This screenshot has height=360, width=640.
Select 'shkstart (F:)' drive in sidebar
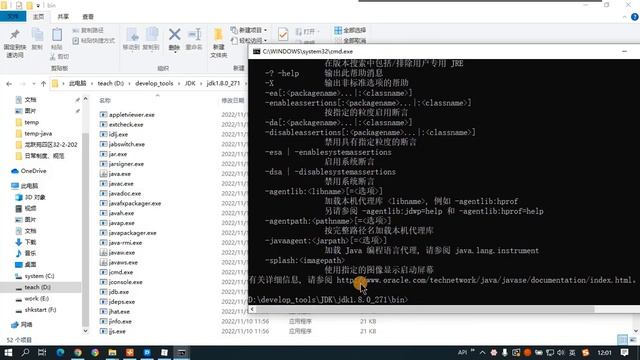40,310
